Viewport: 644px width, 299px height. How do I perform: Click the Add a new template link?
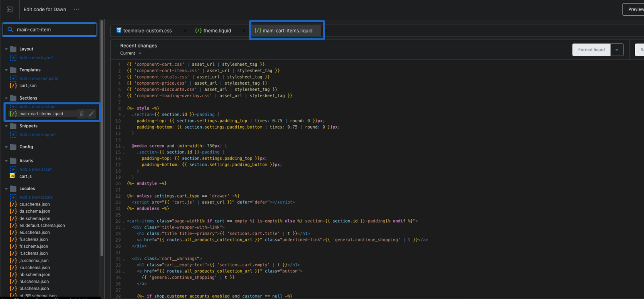(x=39, y=79)
